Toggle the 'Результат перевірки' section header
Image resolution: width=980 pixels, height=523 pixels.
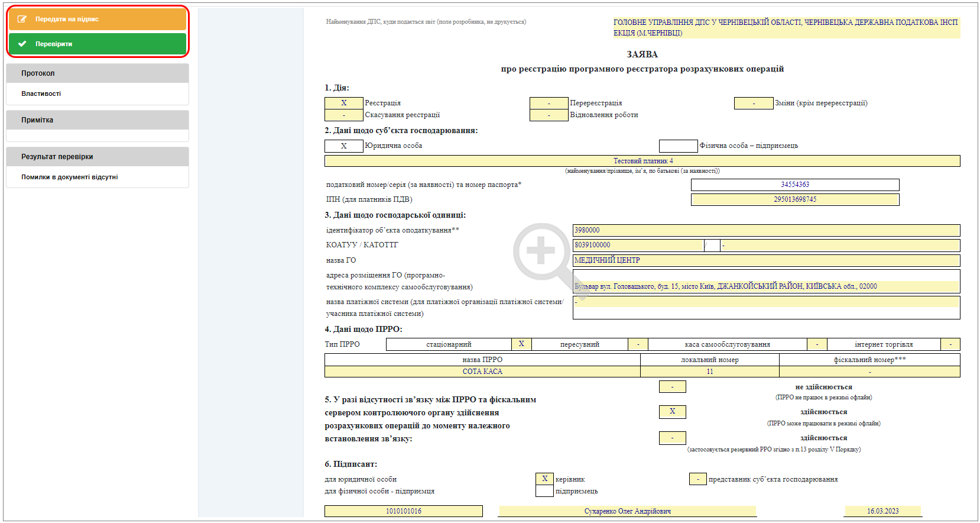click(x=98, y=157)
